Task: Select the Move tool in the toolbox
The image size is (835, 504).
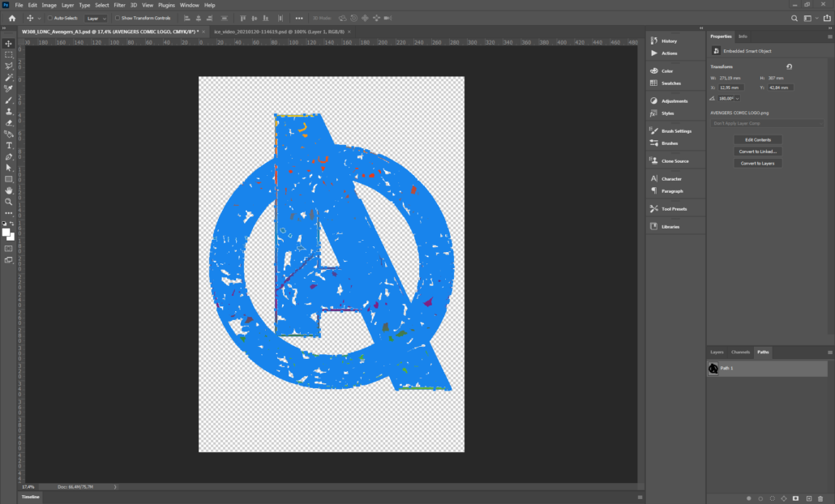Action: 9,44
